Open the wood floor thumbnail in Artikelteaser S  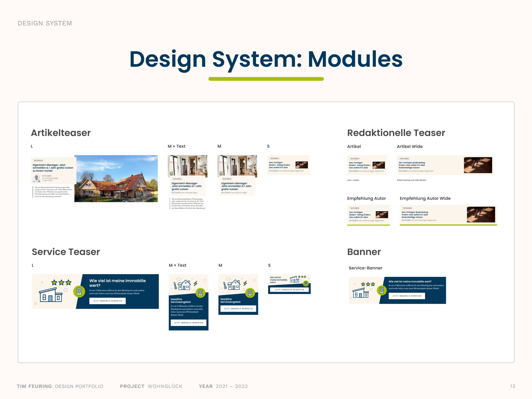point(302,165)
